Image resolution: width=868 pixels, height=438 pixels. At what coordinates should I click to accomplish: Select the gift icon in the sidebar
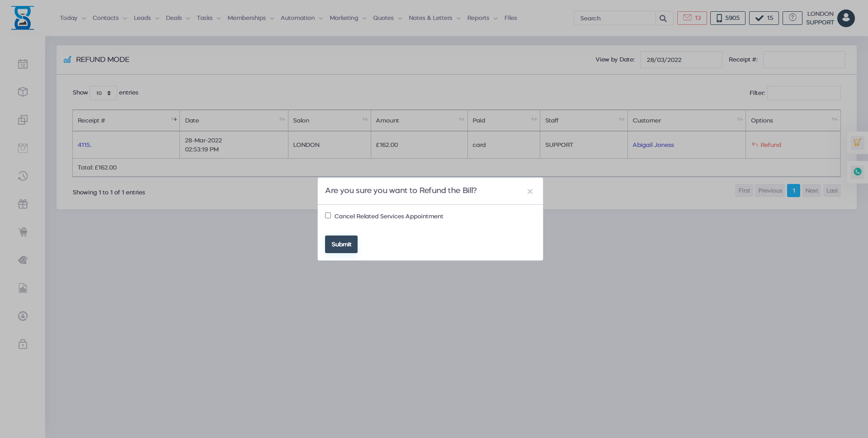(x=23, y=204)
